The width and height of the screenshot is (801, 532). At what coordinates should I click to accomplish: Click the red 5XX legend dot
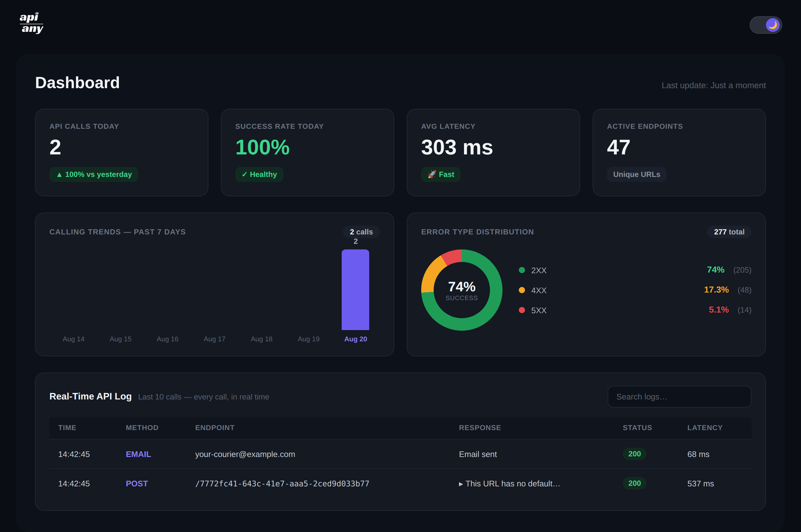[x=522, y=310]
